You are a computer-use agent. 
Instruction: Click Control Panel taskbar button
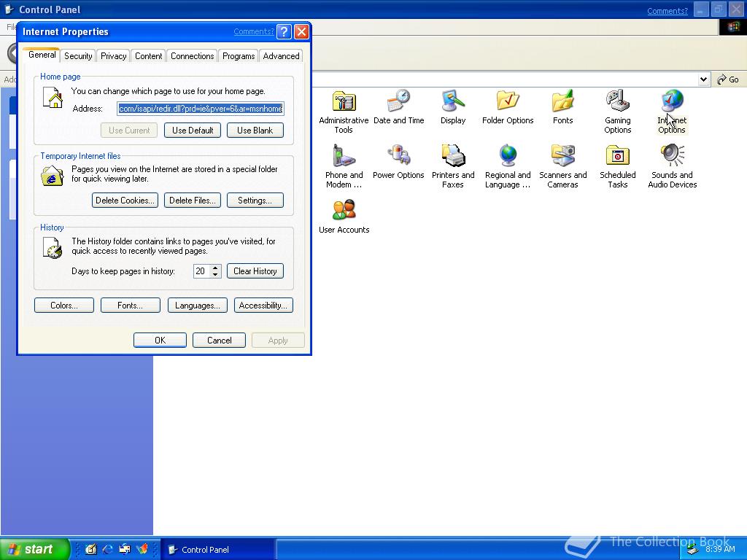217,550
